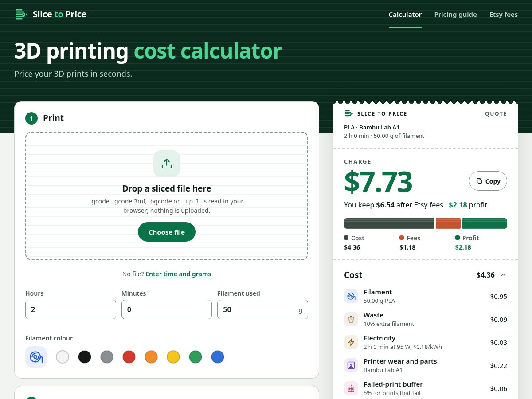The width and height of the screenshot is (532, 399).
Task: Open the Pricing guide page
Action: tap(456, 15)
